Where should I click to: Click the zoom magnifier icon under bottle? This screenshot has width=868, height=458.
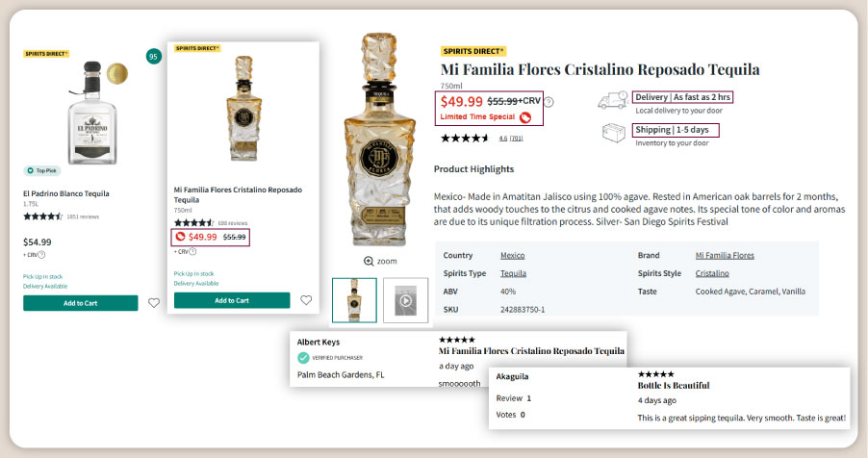pyautogui.click(x=369, y=261)
